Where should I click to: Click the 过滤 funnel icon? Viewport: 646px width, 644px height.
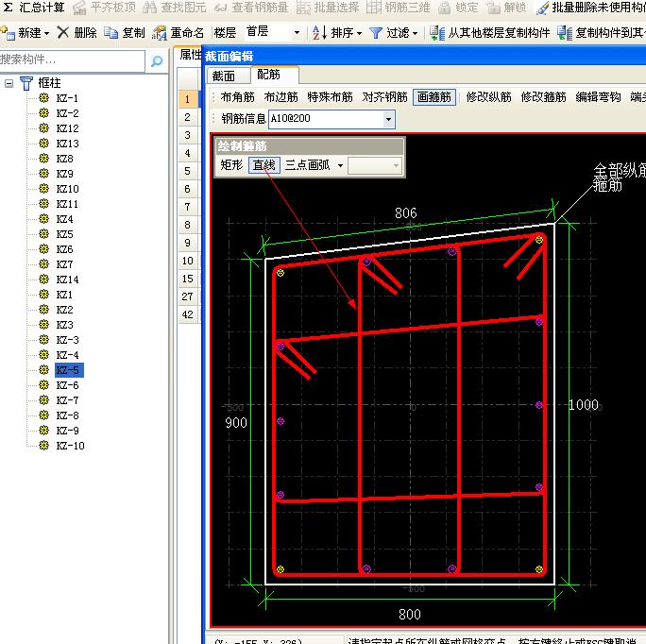(376, 33)
